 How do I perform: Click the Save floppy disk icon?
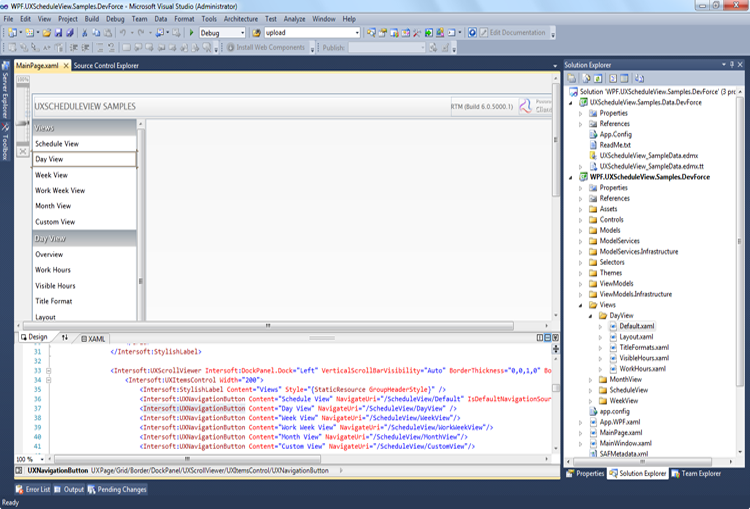pos(58,33)
